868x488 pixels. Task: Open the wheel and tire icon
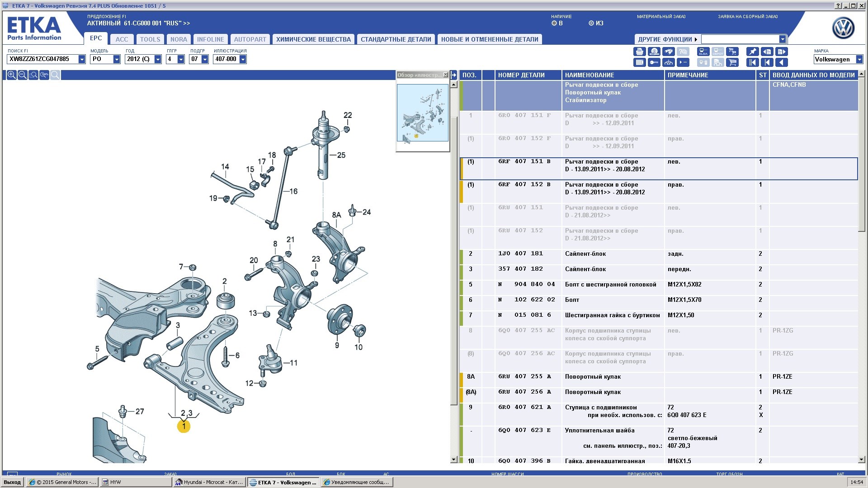(x=654, y=52)
